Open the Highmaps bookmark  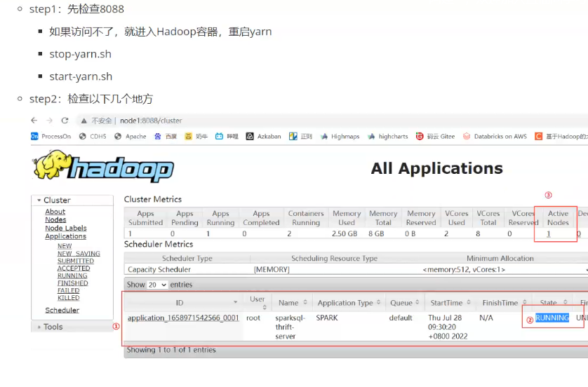pyautogui.click(x=340, y=137)
